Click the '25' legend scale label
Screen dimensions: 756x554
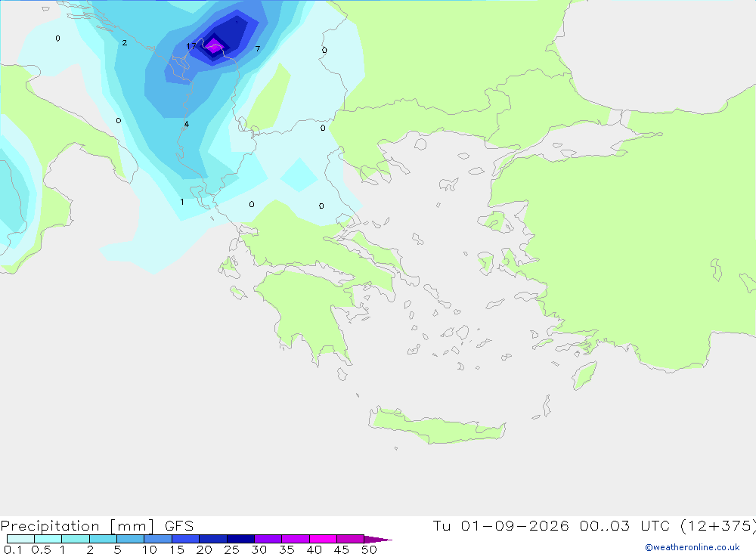click(231, 549)
